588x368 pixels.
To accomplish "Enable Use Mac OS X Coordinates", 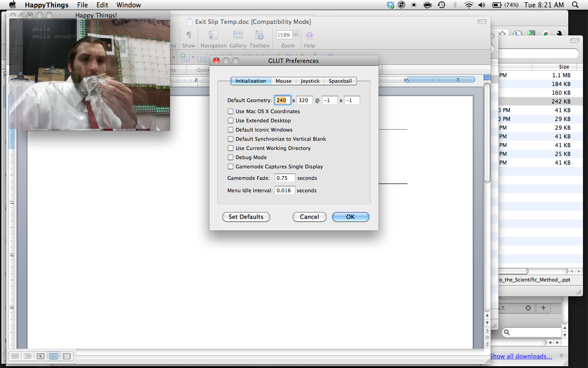I will tap(231, 111).
